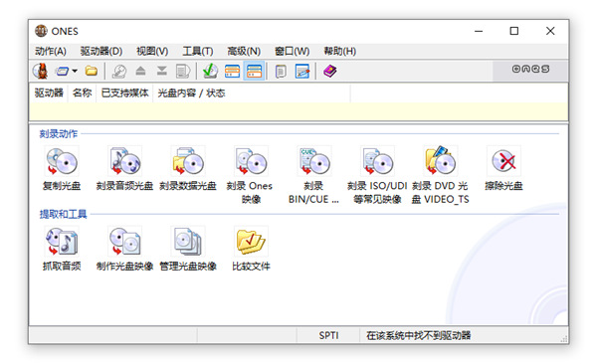This screenshot has height=364, width=597.
Task: Open the 工具(T) menu
Action: [198, 51]
